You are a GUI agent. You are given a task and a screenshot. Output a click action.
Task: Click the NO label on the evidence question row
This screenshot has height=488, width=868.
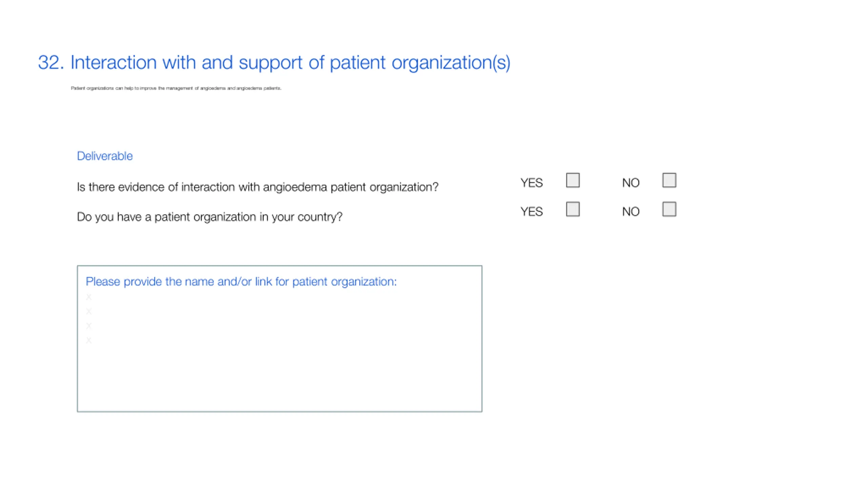tap(631, 183)
